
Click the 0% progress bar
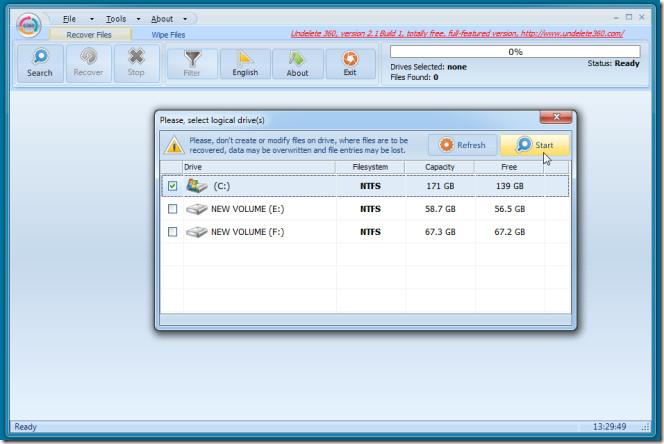coord(515,51)
